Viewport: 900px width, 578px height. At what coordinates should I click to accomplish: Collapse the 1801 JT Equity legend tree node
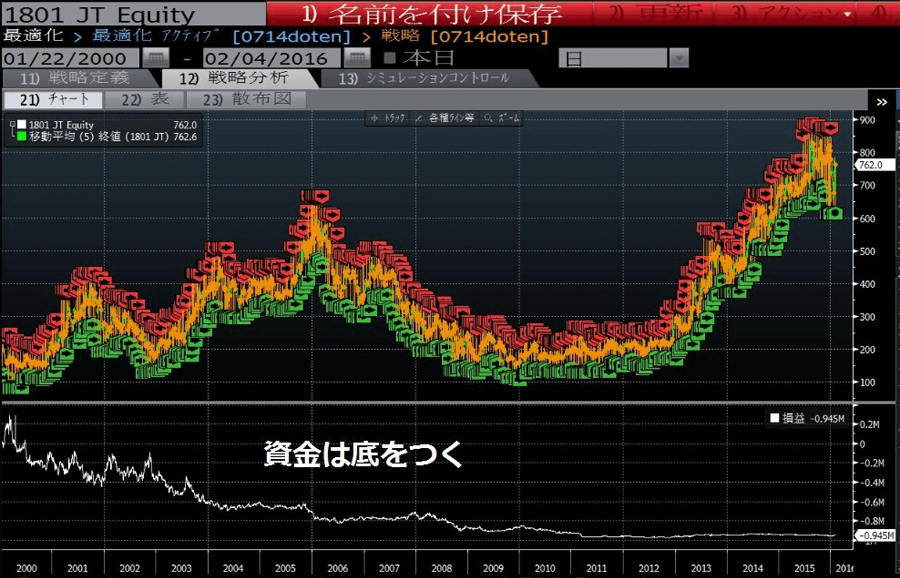pyautogui.click(x=11, y=125)
